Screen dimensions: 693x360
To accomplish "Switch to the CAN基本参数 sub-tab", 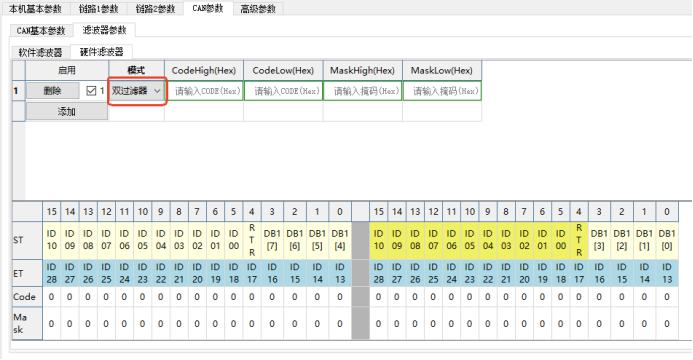I will click(41, 30).
